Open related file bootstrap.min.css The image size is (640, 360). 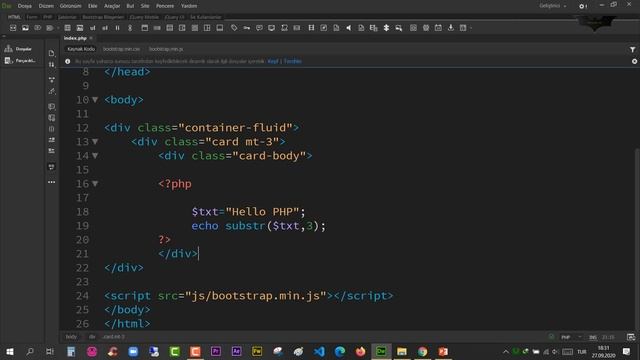pyautogui.click(x=121, y=49)
